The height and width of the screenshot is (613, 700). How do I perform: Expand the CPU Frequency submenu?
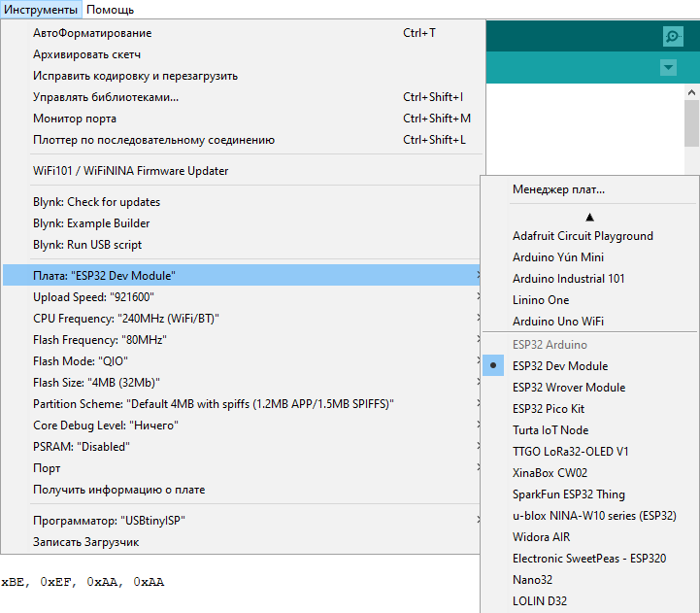113,319
